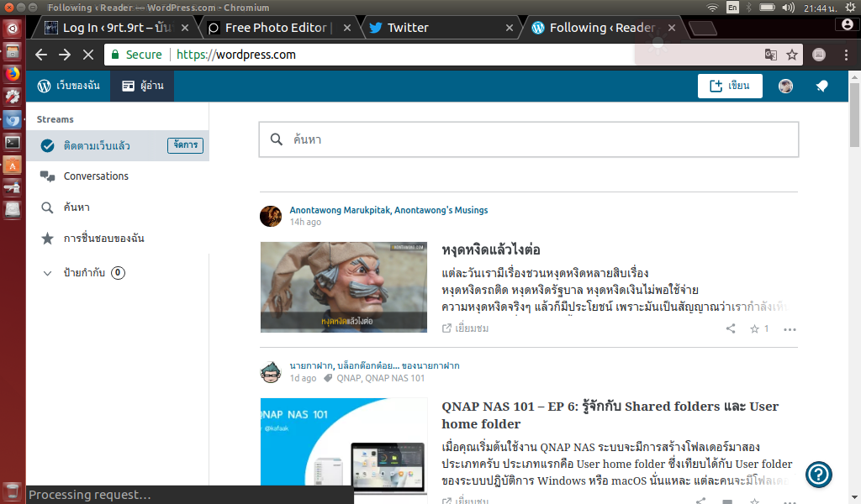Click the เขียน write button

730,87
